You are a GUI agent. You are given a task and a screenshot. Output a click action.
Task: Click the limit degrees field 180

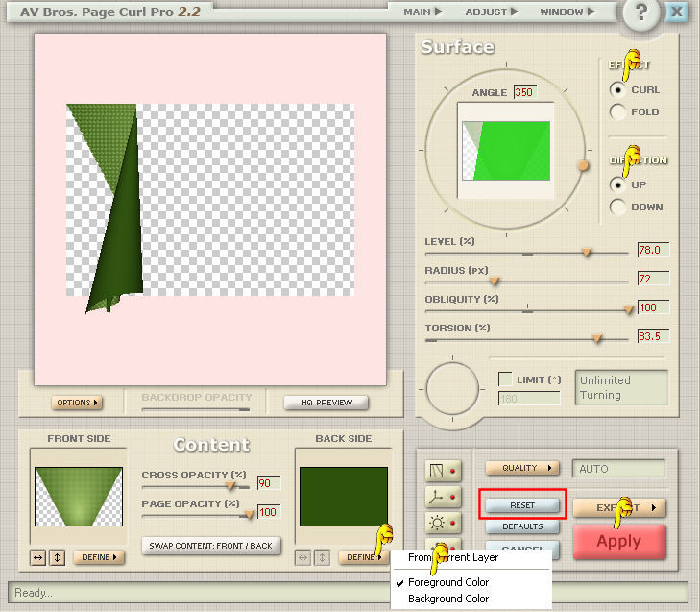(529, 399)
